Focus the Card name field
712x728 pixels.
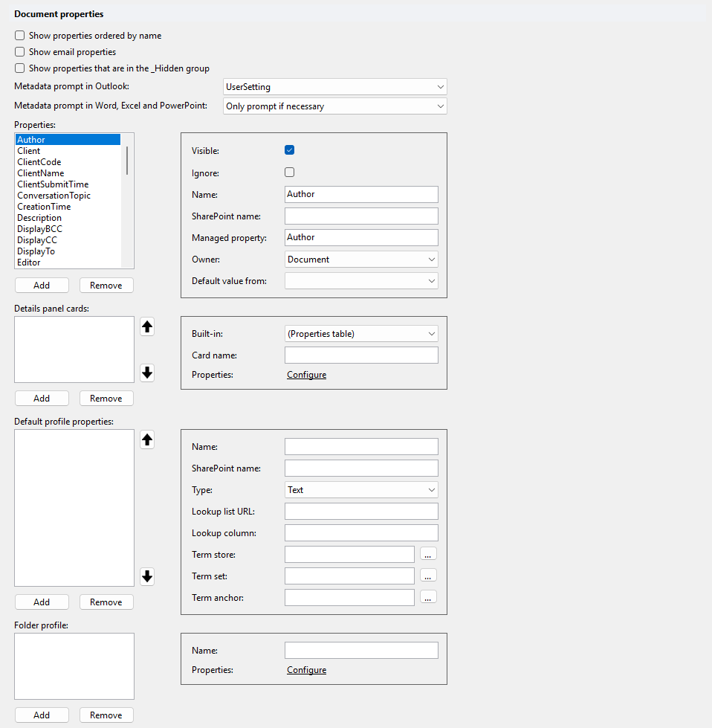[361, 355]
